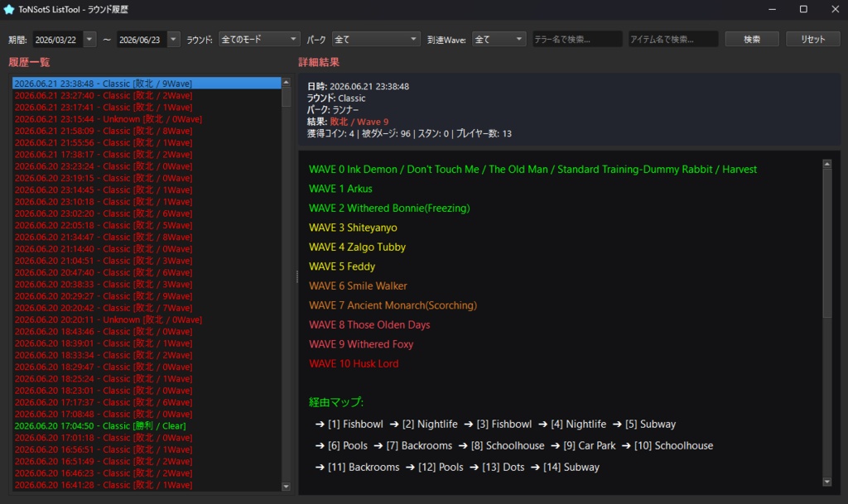This screenshot has width=848, height=504.
Task: Select entry 2026.06.20 20:20:11 Unknown 0Wave
Action: pyautogui.click(x=147, y=319)
